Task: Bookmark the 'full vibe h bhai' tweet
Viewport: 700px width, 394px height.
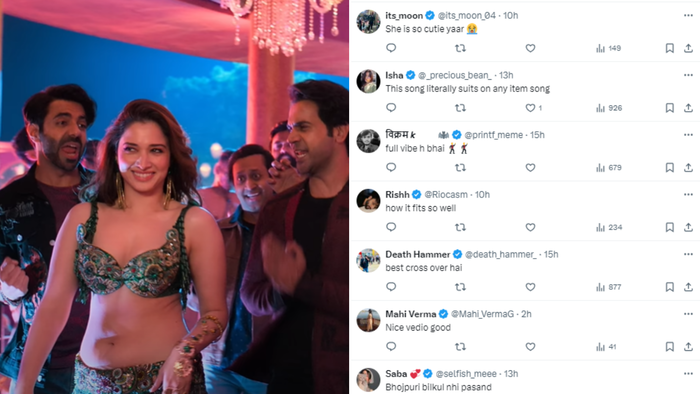Action: (670, 168)
